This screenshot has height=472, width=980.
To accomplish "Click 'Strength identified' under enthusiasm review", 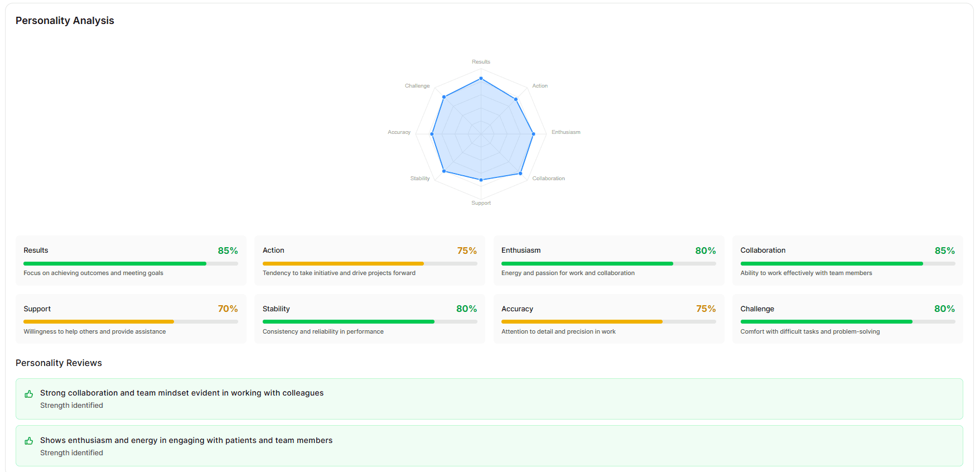I will 71,453.
